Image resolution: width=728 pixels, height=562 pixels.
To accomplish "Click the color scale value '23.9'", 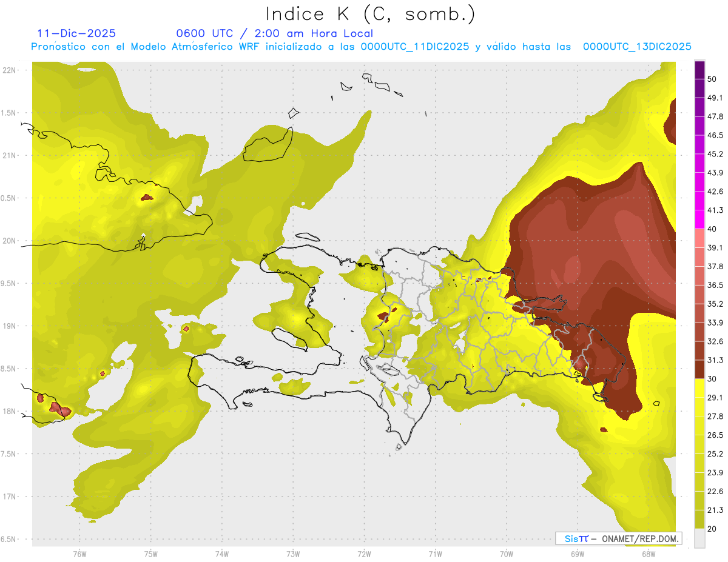I will click(x=715, y=473).
